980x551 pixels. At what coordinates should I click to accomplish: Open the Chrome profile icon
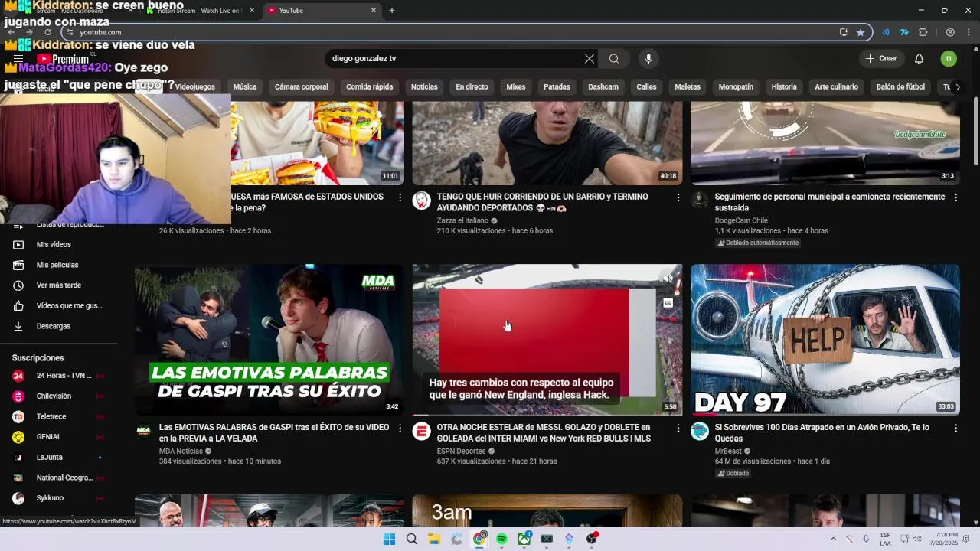950,32
